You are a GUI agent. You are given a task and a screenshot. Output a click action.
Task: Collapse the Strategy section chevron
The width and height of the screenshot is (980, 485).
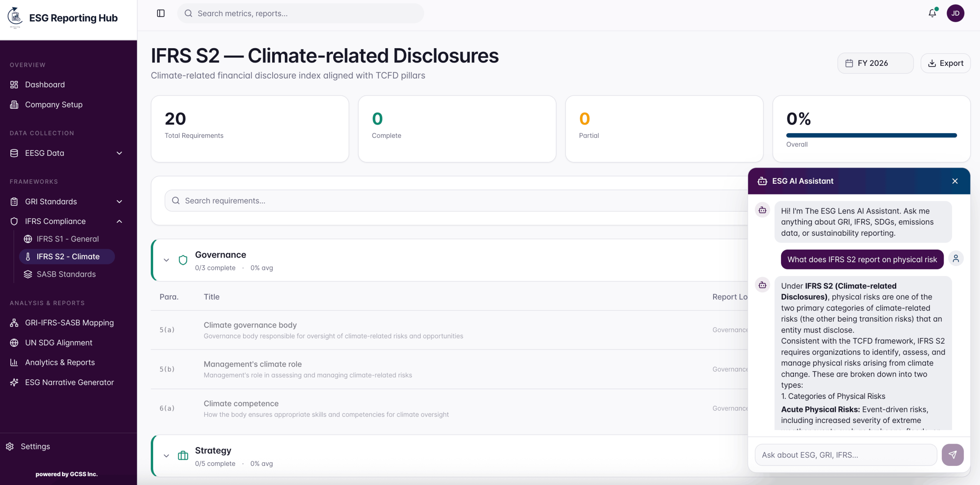[166, 456]
